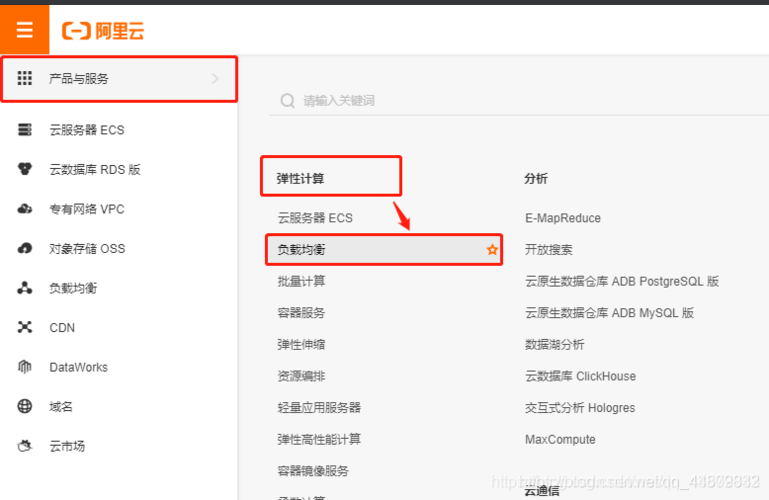The width and height of the screenshot is (769, 500).
Task: Click the Alibaba Cloud logo
Action: [x=103, y=31]
